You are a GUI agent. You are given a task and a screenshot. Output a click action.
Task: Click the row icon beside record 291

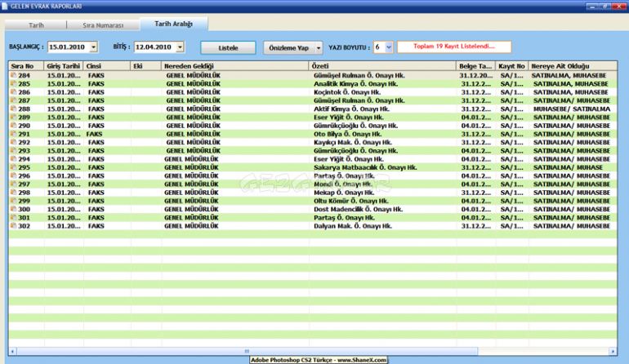point(13,134)
